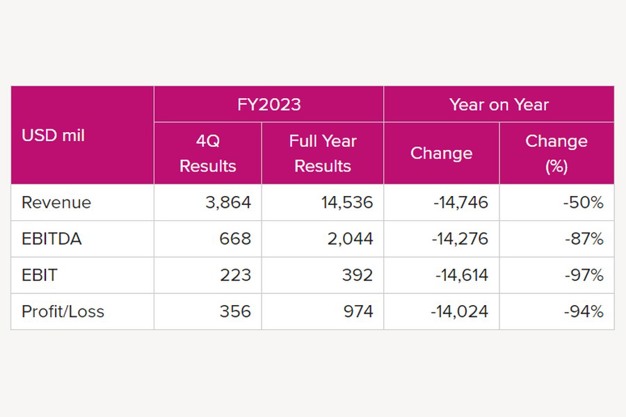Click the 3,864 revenue cell
626x417 pixels.
[x=227, y=202]
